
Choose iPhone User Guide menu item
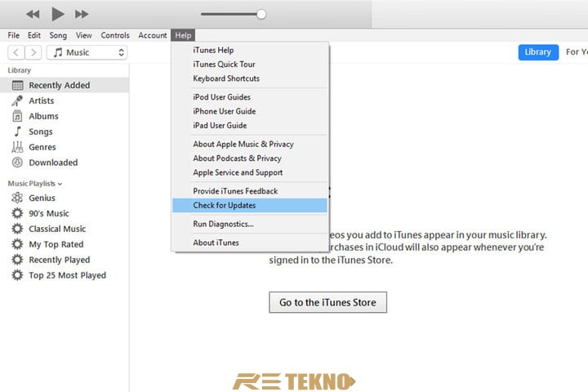click(x=250, y=111)
